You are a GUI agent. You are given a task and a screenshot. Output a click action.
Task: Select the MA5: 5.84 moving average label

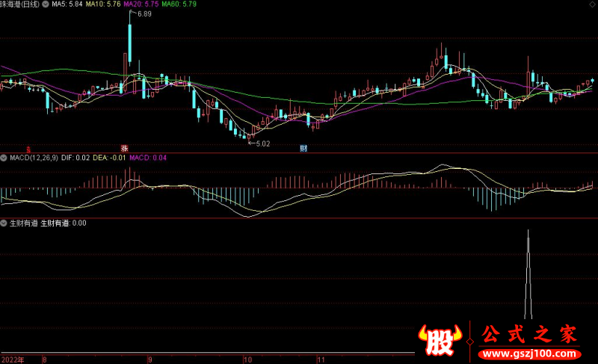(x=67, y=4)
